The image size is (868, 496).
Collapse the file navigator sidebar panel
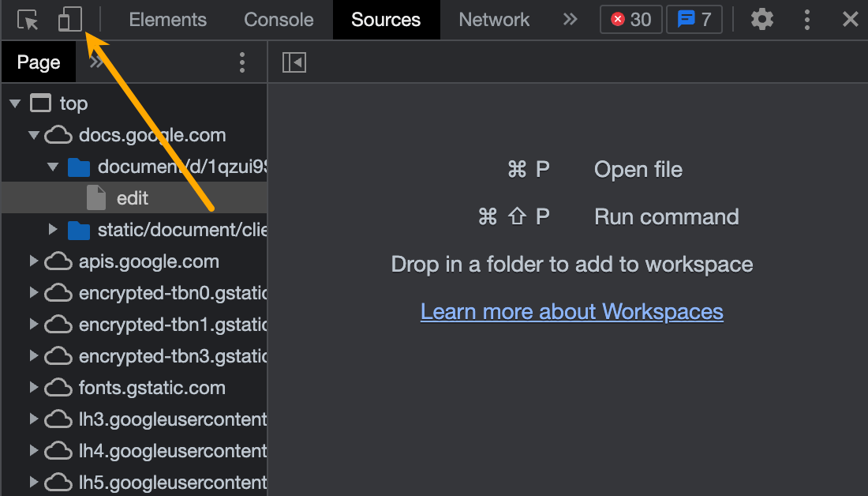coord(294,62)
